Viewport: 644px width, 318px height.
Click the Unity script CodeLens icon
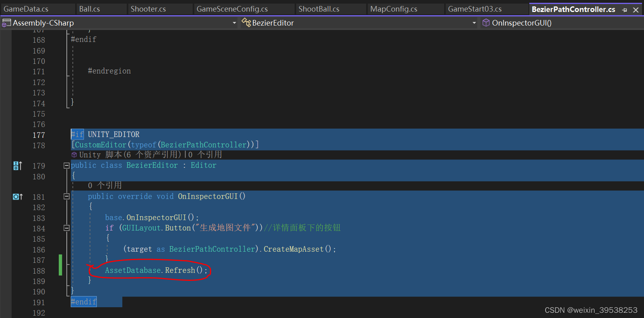click(x=74, y=155)
